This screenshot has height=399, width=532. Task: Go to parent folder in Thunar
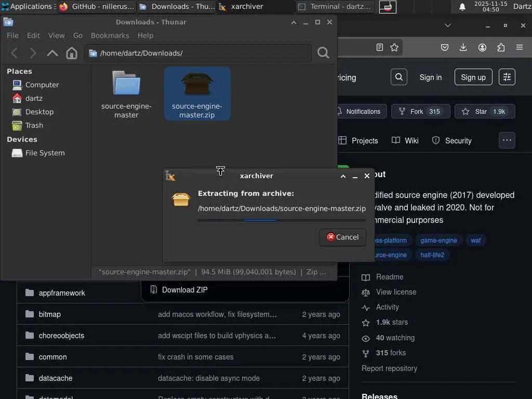tap(52, 53)
